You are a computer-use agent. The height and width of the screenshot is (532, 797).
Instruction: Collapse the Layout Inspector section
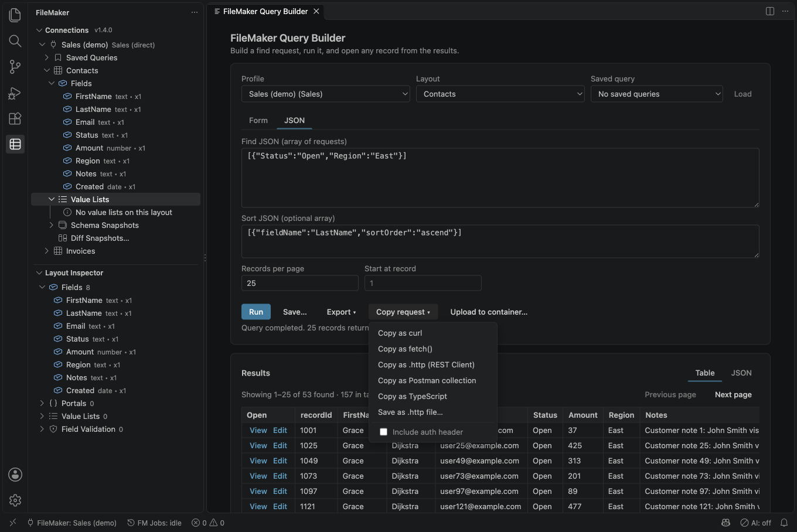click(39, 272)
